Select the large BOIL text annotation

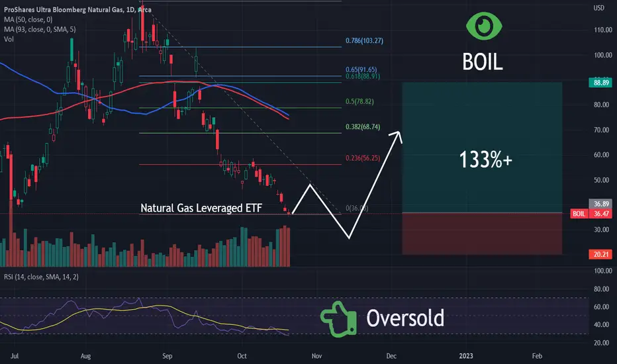483,62
